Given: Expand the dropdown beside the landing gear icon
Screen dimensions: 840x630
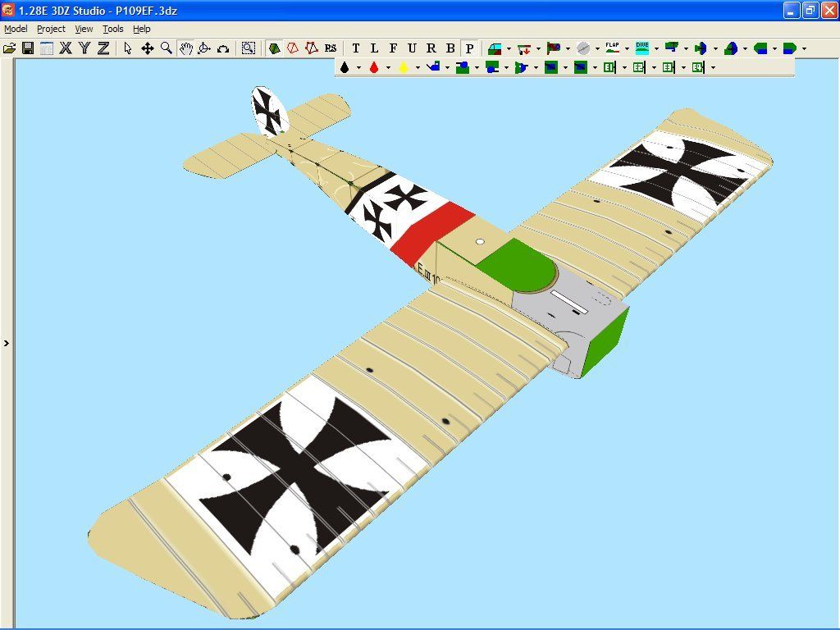Looking at the screenshot, I should pos(538,49).
